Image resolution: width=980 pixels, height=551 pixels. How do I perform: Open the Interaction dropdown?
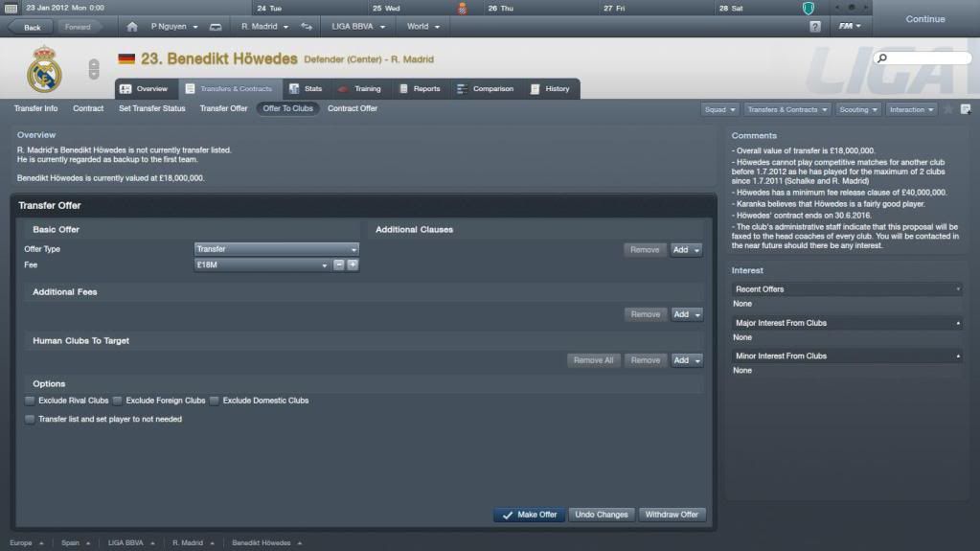[911, 109]
